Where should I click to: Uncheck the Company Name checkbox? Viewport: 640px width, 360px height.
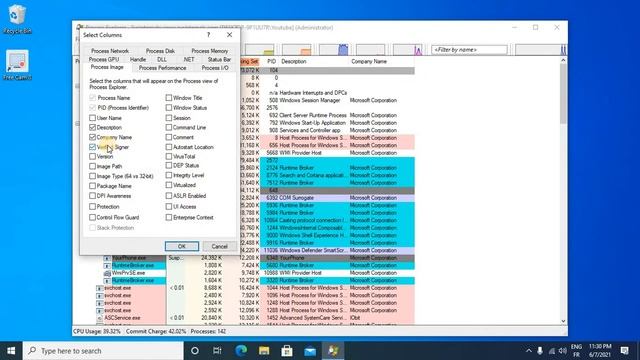pyautogui.click(x=93, y=137)
